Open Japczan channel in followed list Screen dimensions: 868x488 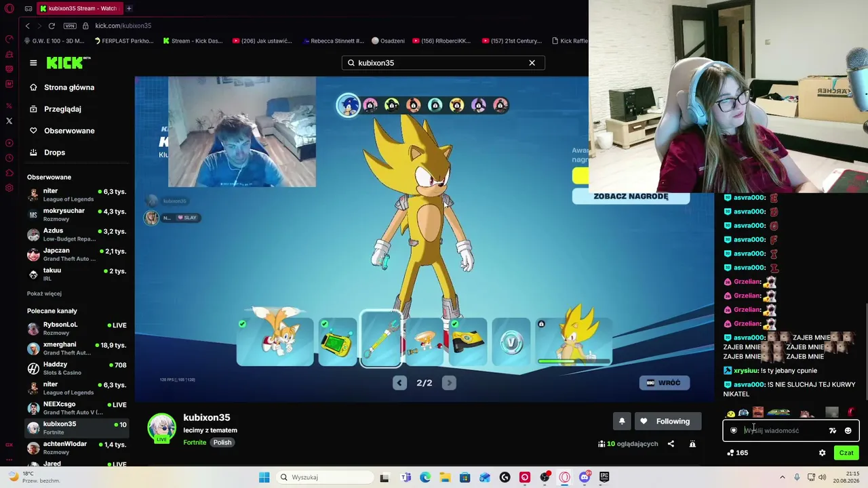tap(76, 254)
